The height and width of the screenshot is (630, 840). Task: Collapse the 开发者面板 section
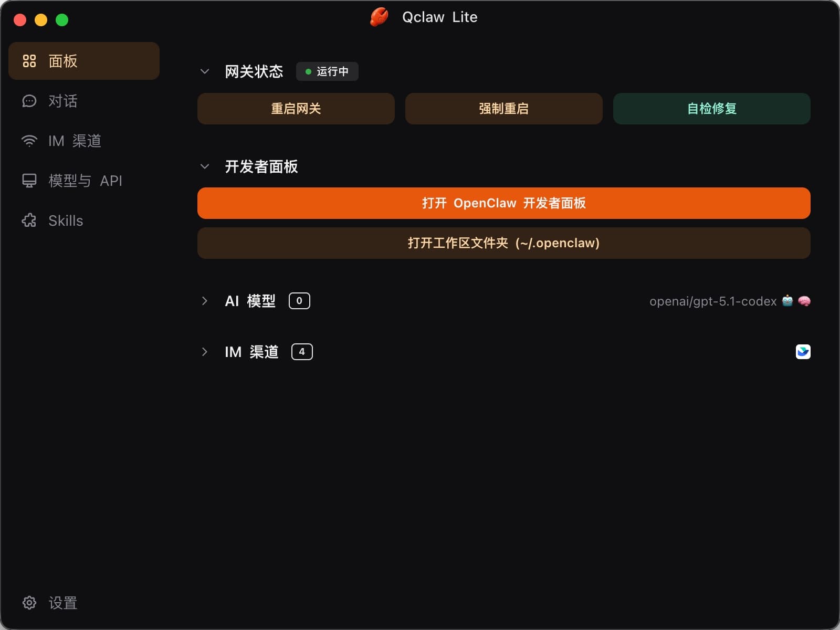205,166
